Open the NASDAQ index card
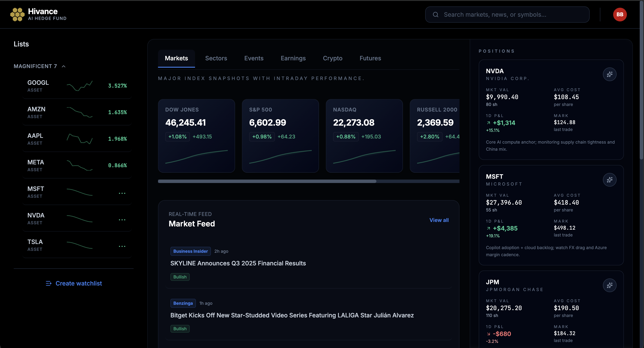The height and width of the screenshot is (348, 644). [x=364, y=136]
